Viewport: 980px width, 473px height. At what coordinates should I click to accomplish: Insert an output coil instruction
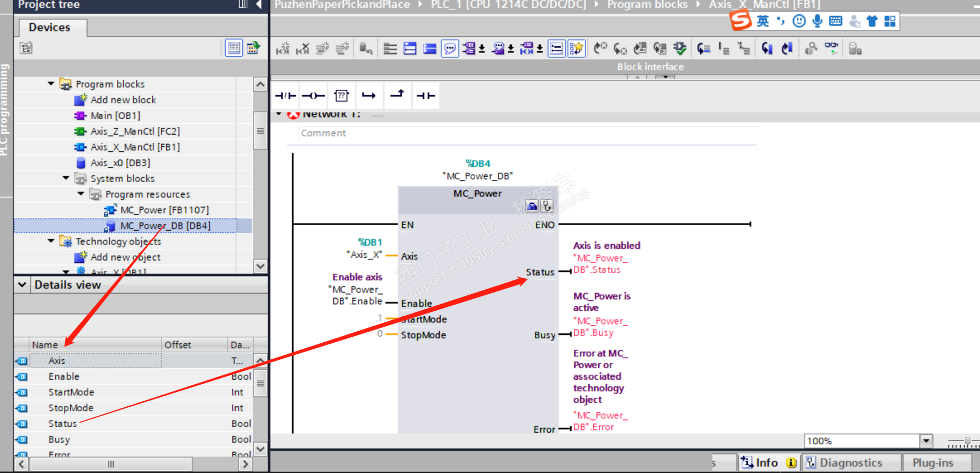click(313, 95)
